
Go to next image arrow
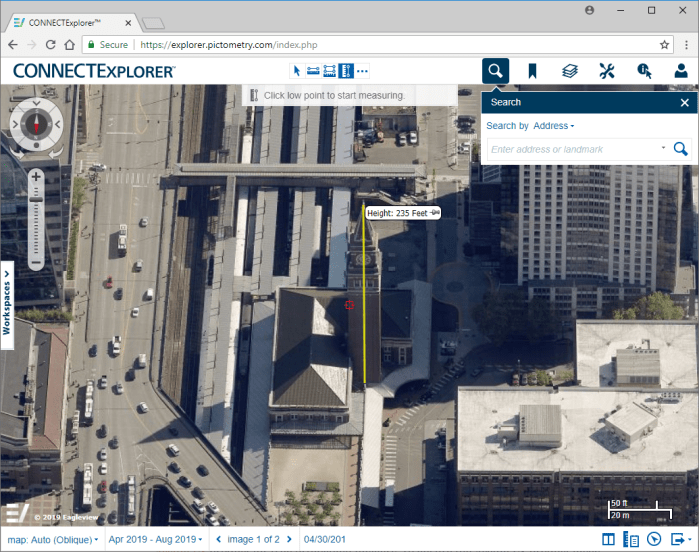pyautogui.click(x=289, y=540)
